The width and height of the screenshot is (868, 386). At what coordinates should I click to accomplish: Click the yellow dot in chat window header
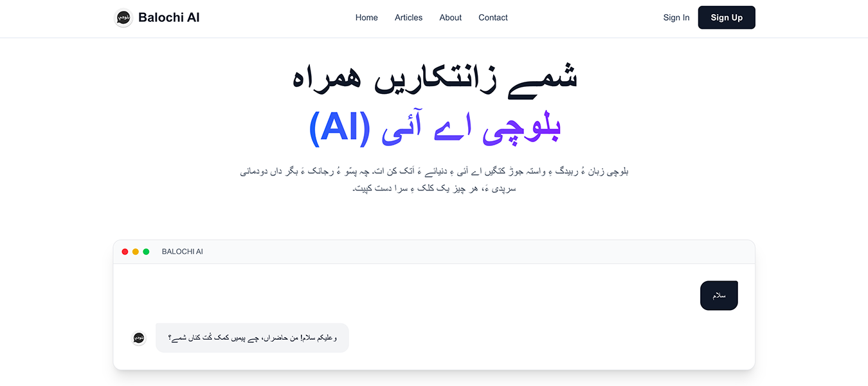136,252
